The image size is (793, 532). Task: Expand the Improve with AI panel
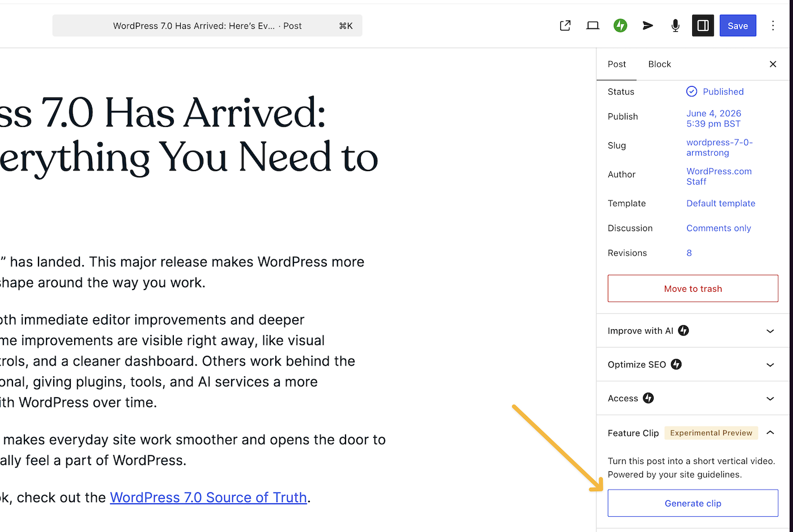point(693,331)
